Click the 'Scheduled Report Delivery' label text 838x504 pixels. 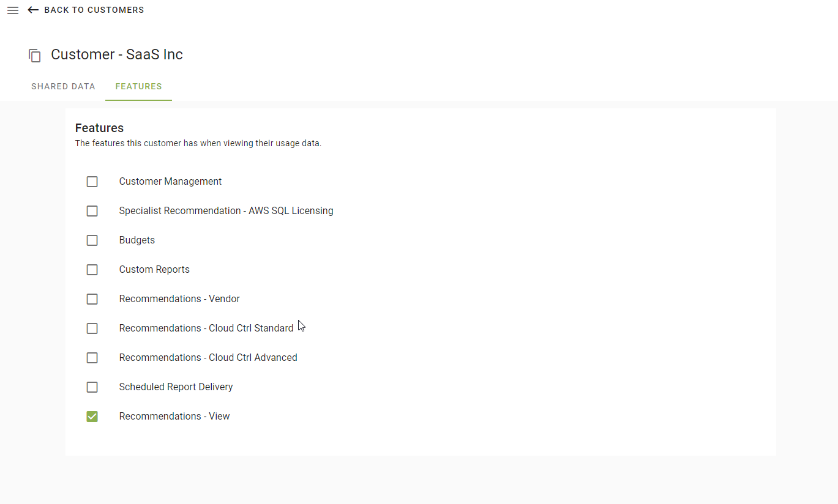(176, 387)
